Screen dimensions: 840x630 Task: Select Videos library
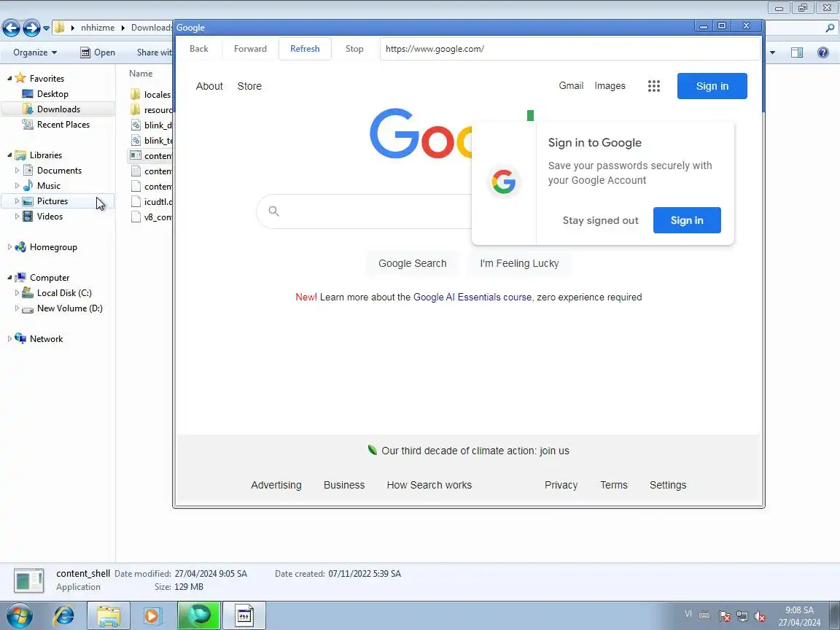50,217
